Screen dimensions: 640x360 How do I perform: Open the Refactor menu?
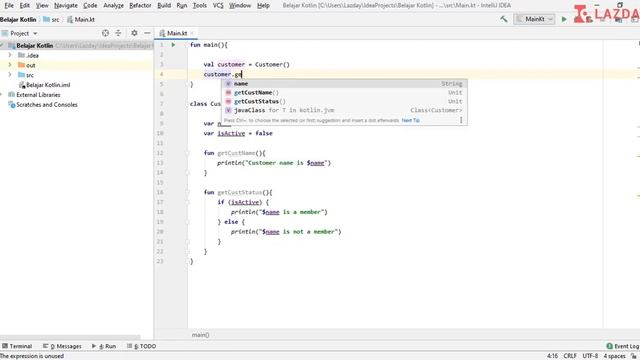click(x=140, y=5)
